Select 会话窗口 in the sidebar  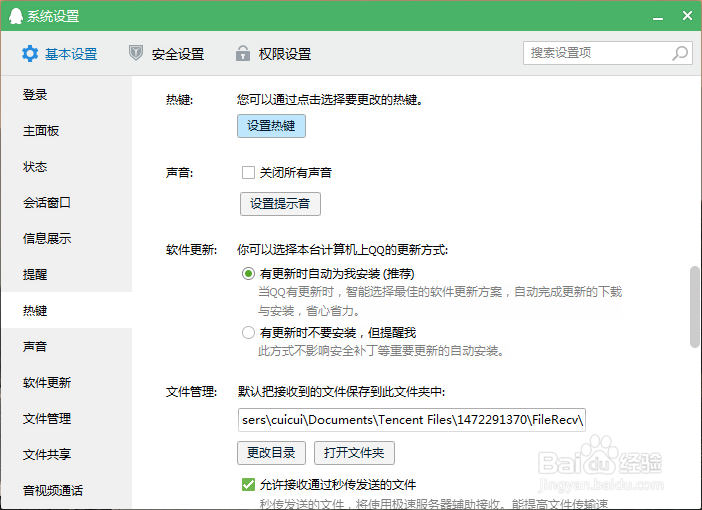[x=67, y=203]
